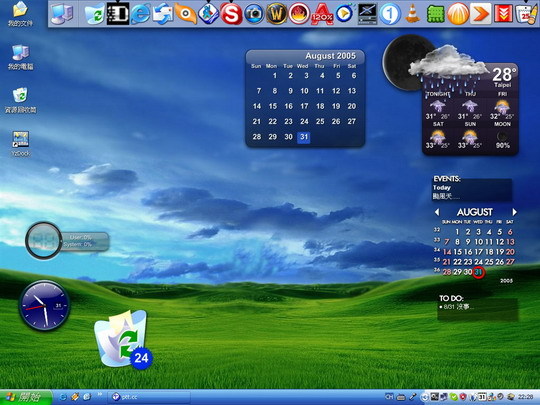Open the red flame burner dock icon

pos(299,14)
